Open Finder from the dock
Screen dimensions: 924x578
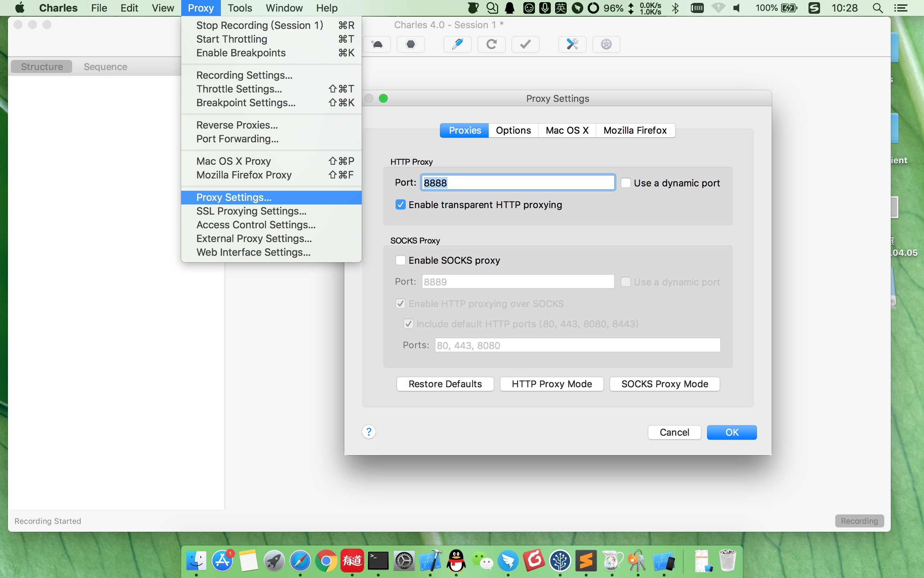point(196,561)
